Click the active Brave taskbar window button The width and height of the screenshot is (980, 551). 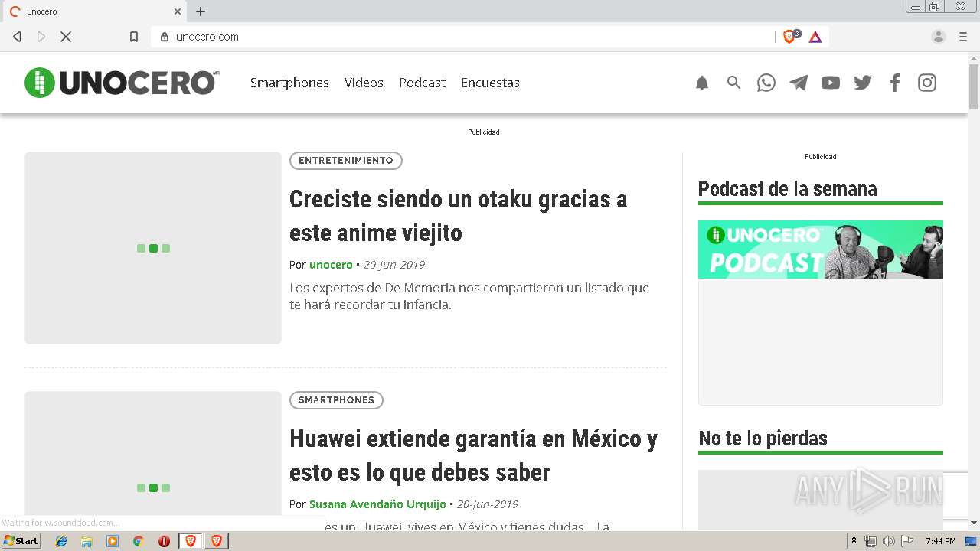(191, 541)
